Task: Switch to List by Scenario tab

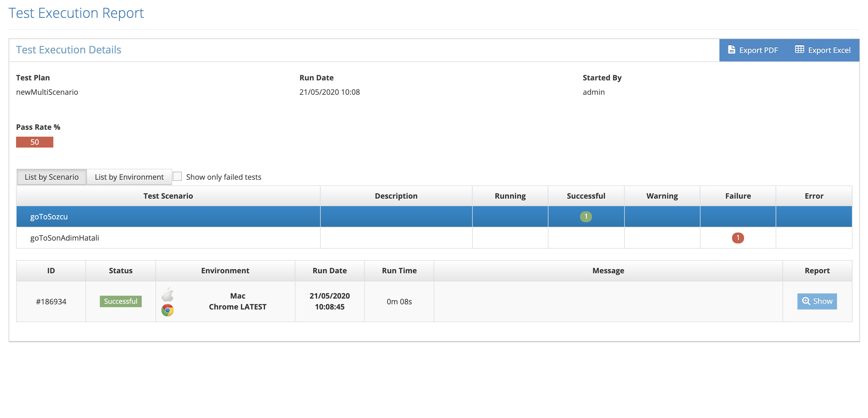Action: tap(52, 177)
